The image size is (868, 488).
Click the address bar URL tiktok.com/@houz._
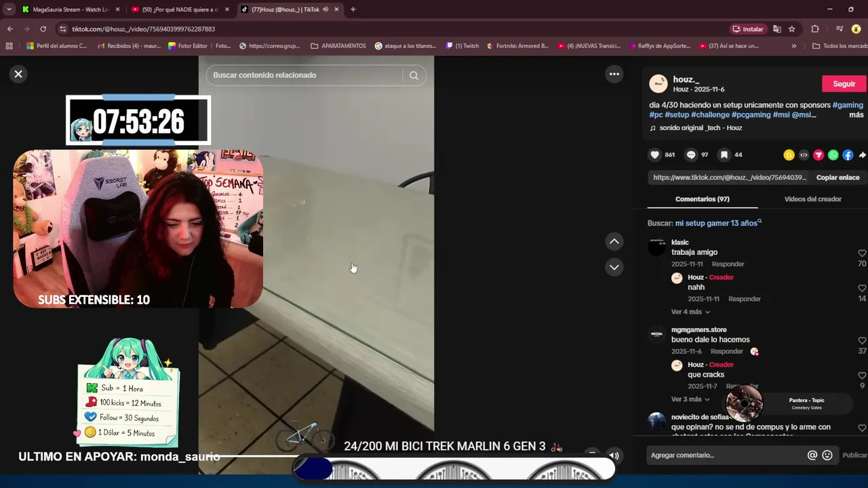click(x=143, y=29)
